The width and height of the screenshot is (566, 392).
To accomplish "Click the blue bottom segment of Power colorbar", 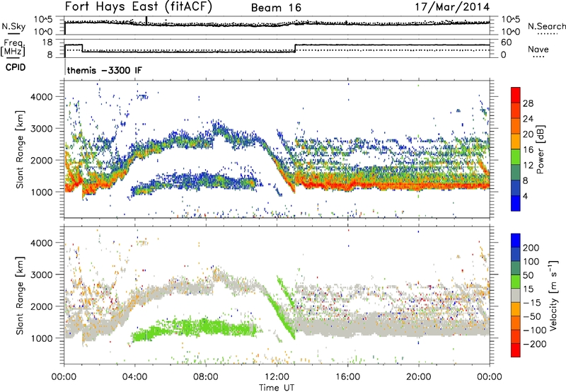I will coord(516,203).
